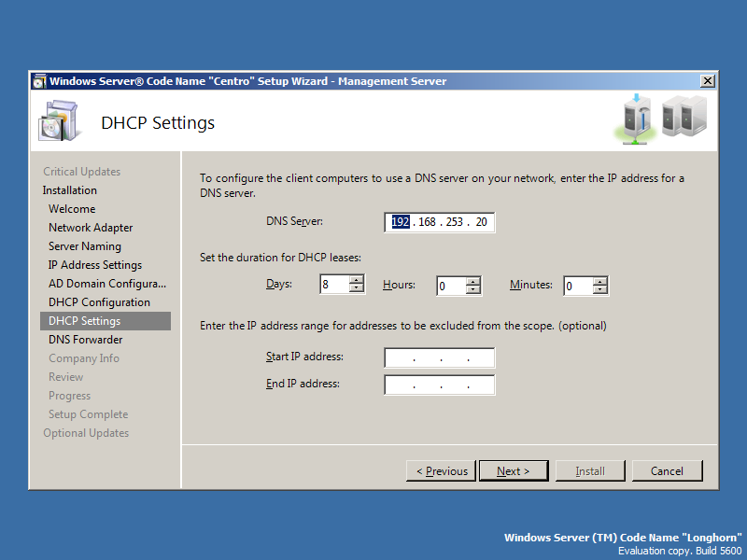Screen dimensions: 747x560
Task: Increase the Minutes value with up arrow
Action: click(600, 282)
